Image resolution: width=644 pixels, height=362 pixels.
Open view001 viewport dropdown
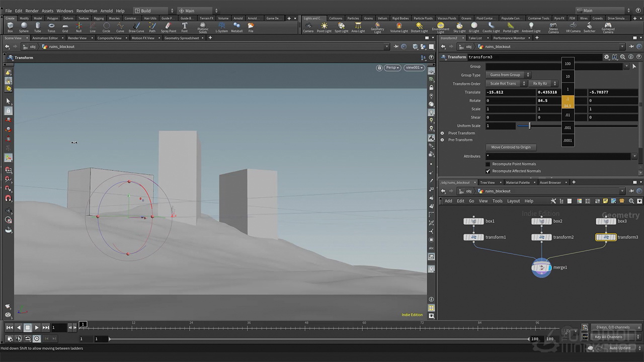[414, 67]
